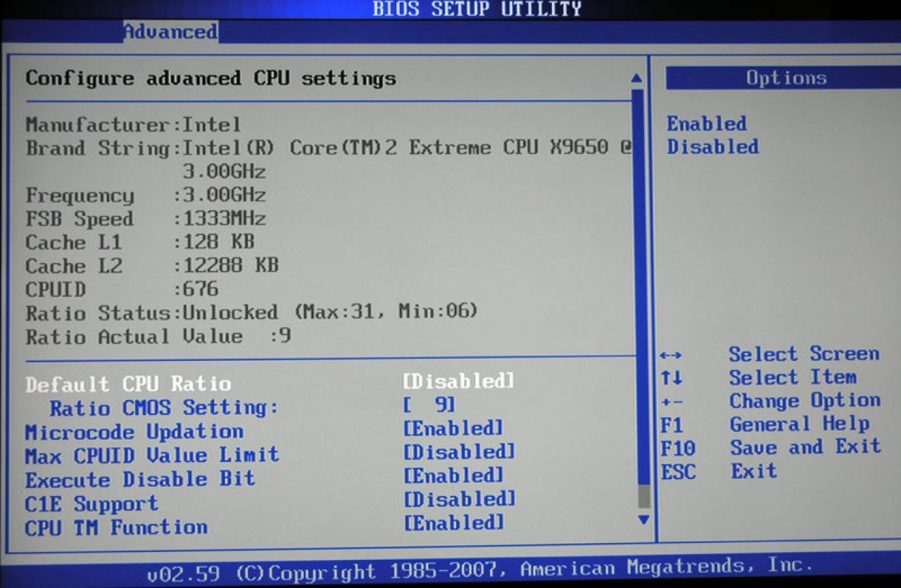Image resolution: width=901 pixels, height=588 pixels.
Task: Click Ratio Status Unlocked line
Action: tap(251, 313)
